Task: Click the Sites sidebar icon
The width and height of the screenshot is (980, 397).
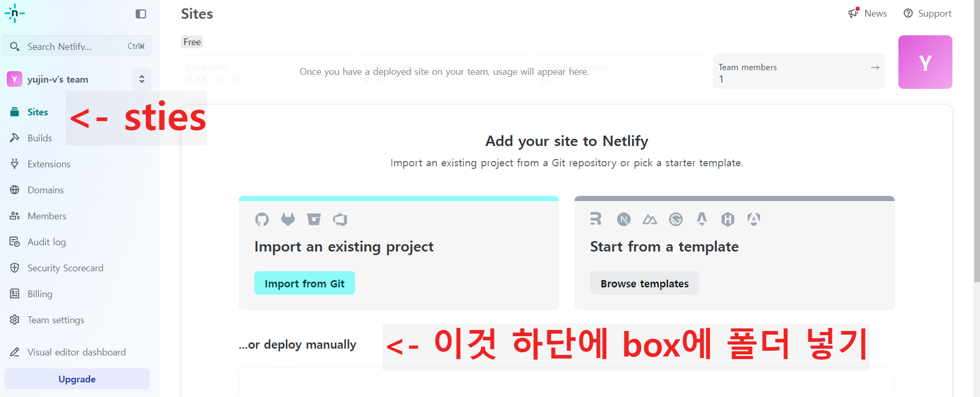Action: click(15, 112)
